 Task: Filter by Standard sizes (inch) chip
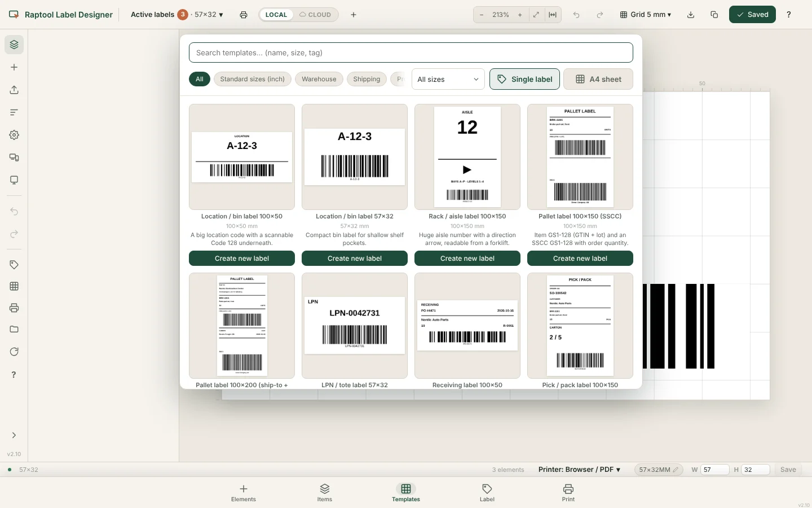click(253, 79)
